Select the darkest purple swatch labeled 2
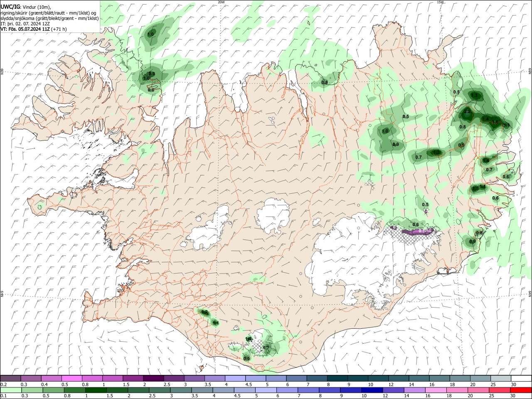 point(153,379)
